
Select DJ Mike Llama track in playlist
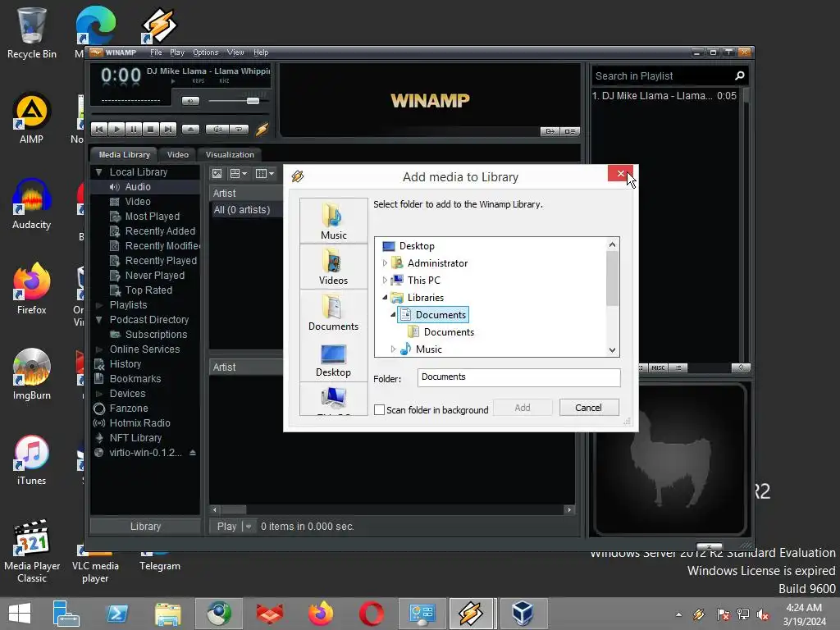(x=664, y=96)
